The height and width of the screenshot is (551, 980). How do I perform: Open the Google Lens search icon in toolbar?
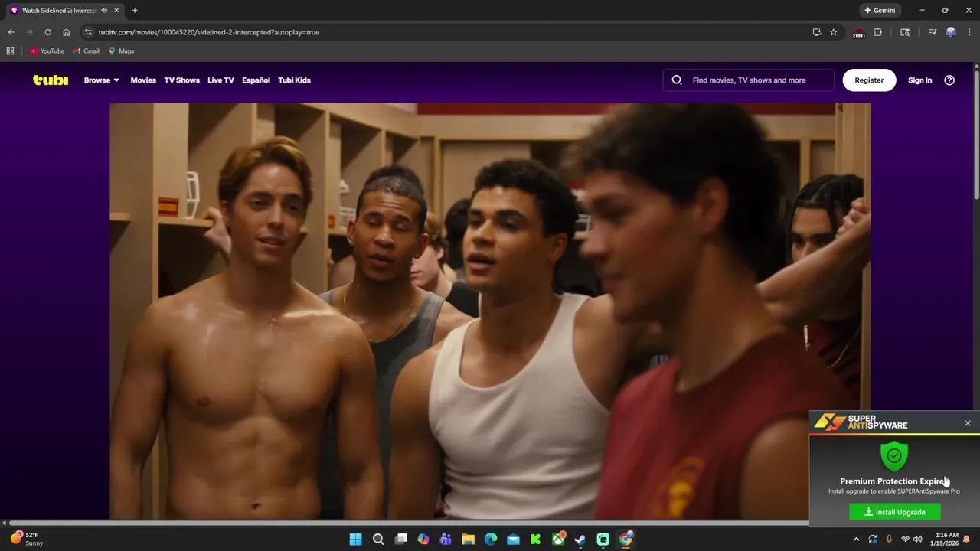905,32
